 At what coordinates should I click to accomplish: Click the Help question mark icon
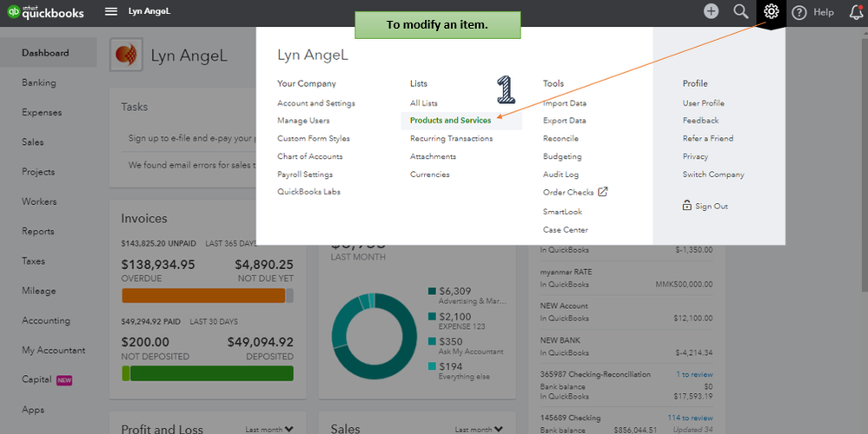click(798, 12)
